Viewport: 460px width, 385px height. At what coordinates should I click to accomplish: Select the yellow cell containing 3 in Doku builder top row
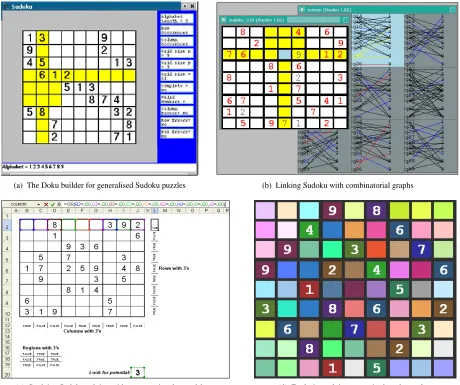[42, 37]
